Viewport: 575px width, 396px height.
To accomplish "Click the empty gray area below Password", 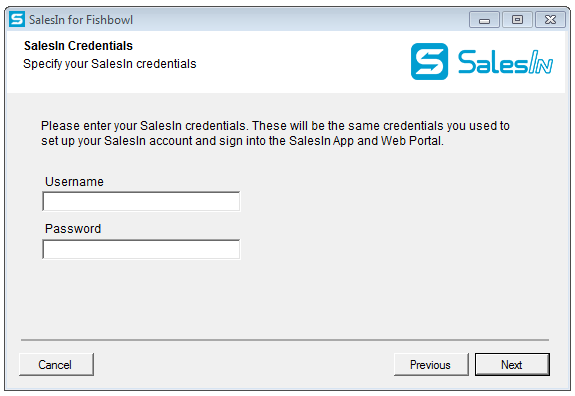I will [285, 299].
